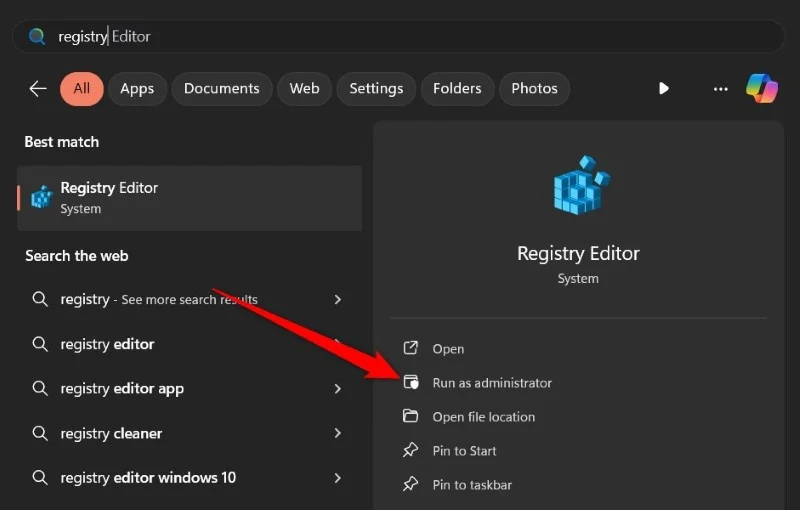
Task: Select the All filter tab
Action: (82, 89)
